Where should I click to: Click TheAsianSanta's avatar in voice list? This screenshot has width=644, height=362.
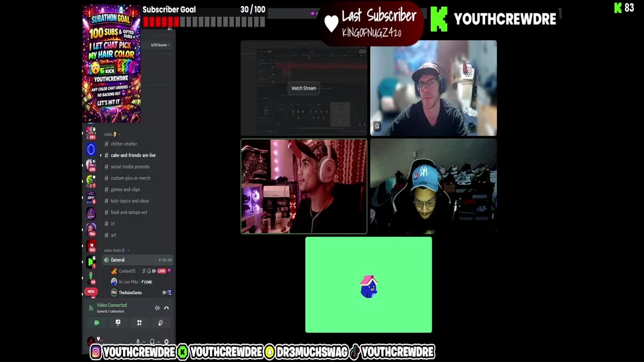point(114,293)
